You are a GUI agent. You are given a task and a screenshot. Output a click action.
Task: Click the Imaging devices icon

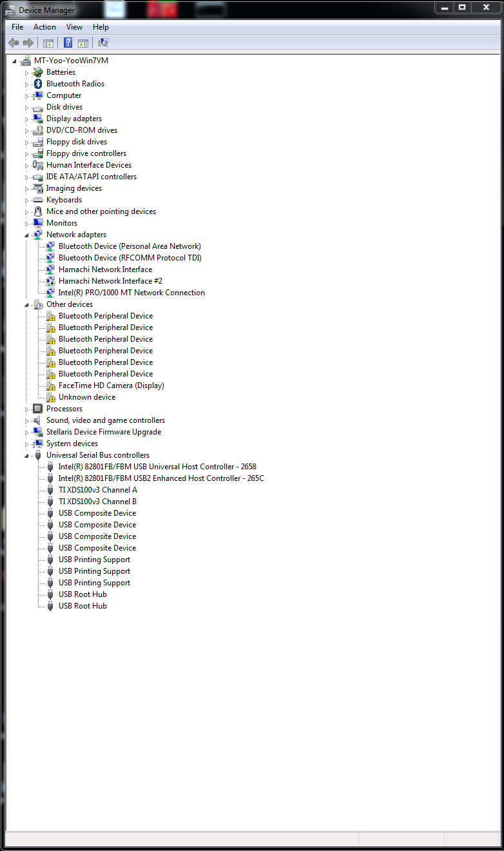[x=38, y=188]
